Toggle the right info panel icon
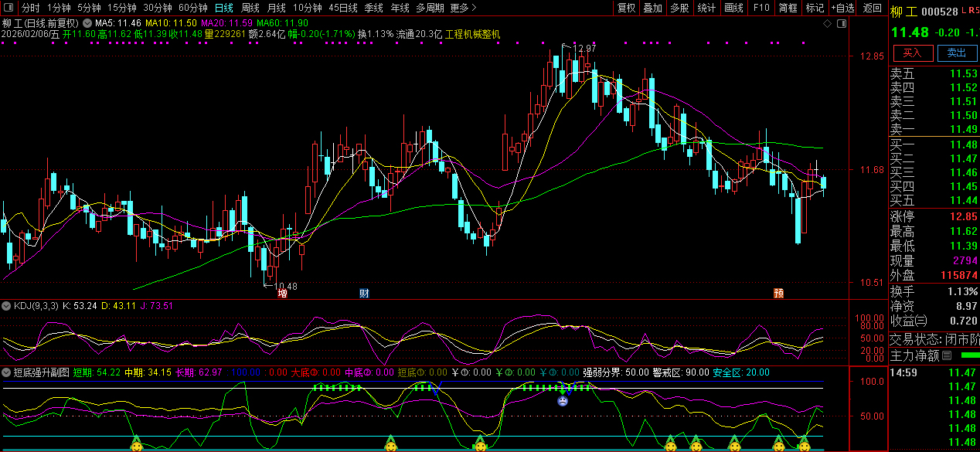 (x=840, y=24)
